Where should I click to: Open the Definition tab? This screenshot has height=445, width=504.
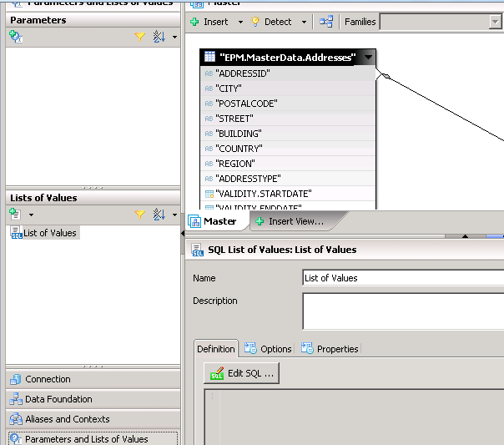pyautogui.click(x=216, y=349)
